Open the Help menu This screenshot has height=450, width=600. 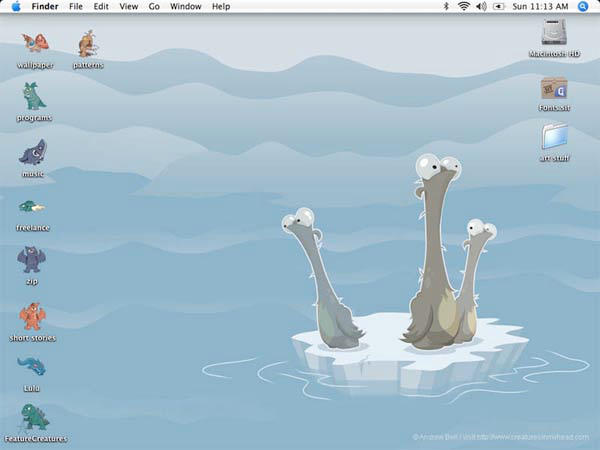221,7
